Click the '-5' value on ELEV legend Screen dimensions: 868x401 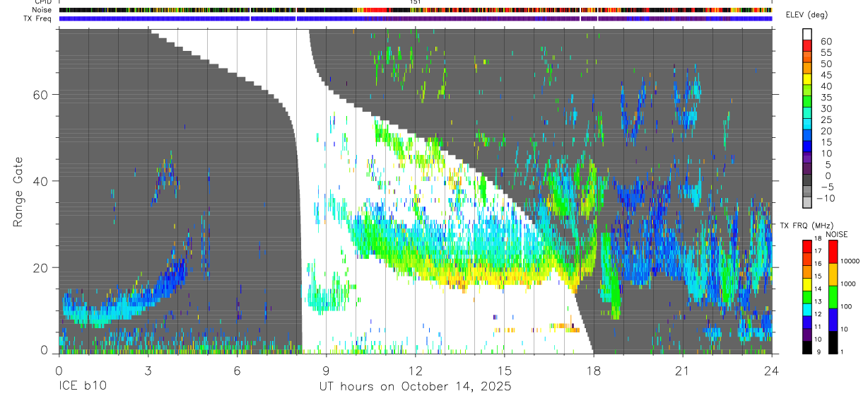click(x=827, y=187)
